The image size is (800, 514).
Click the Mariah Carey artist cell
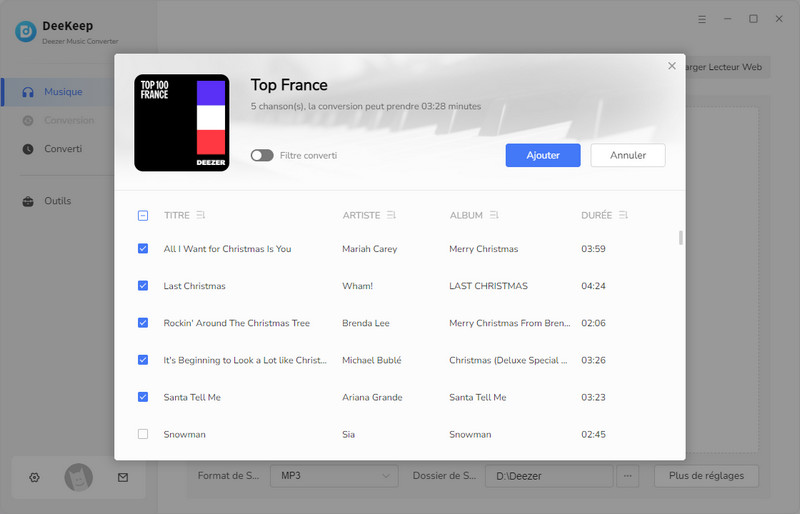pos(369,249)
